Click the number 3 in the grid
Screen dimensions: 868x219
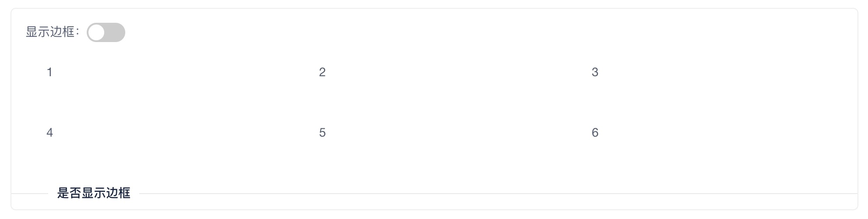click(595, 72)
